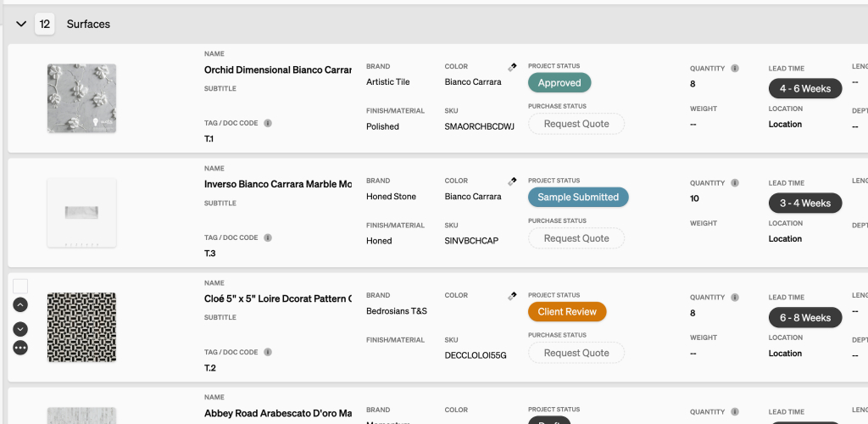
Task: Show Tag / Doc Code info for T.1
Action: coord(268,123)
